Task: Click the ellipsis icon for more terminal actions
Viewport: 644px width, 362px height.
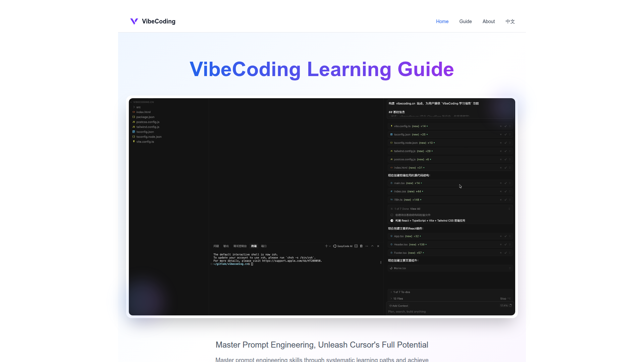Action: coord(367,246)
